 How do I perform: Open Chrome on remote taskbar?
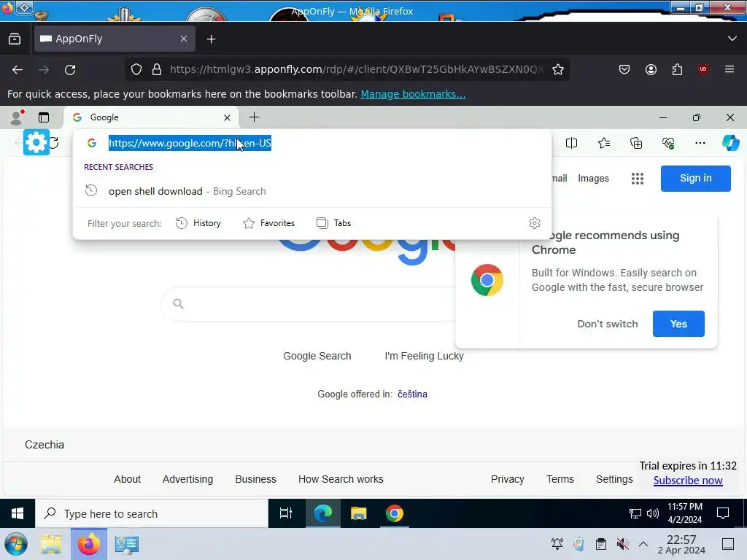pos(395,513)
